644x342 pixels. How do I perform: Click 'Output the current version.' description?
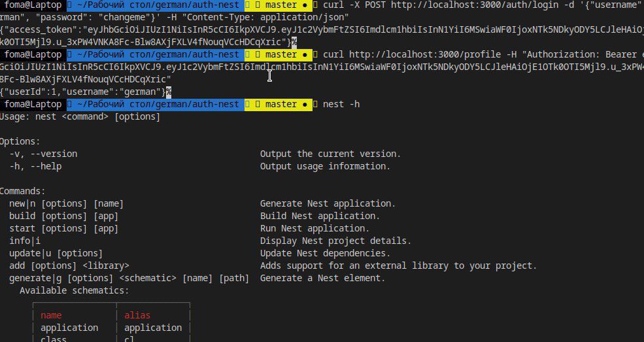[x=330, y=154]
